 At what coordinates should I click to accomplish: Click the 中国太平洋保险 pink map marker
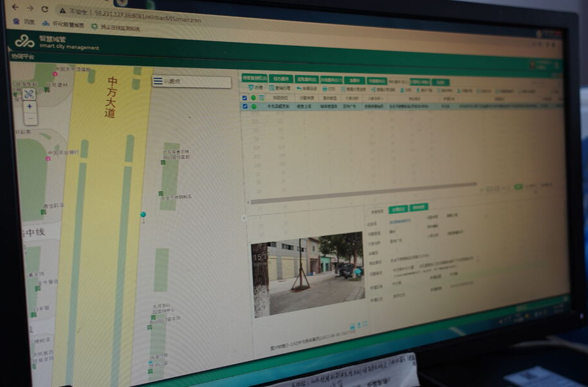(55, 74)
